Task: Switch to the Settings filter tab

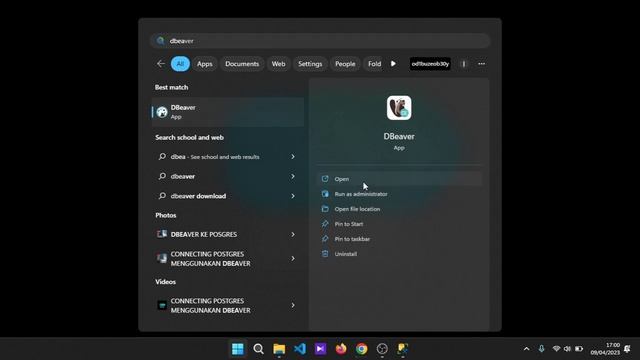Action: [310, 64]
